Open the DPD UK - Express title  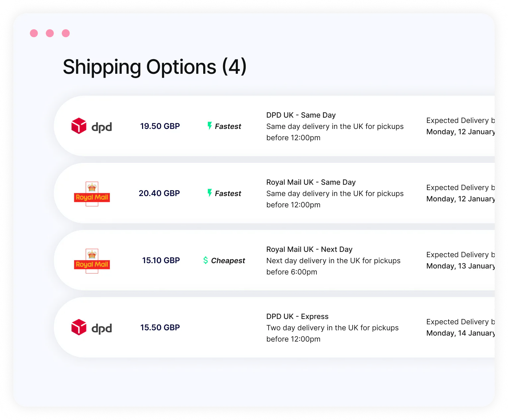click(297, 317)
